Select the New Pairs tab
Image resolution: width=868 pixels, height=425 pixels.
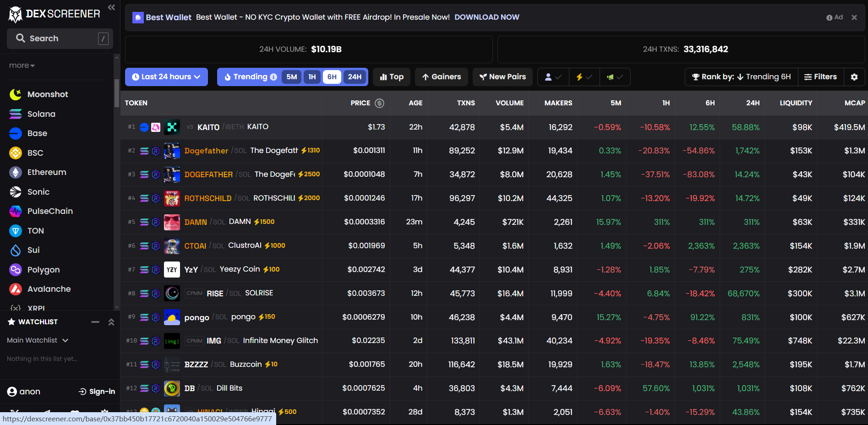(x=502, y=76)
